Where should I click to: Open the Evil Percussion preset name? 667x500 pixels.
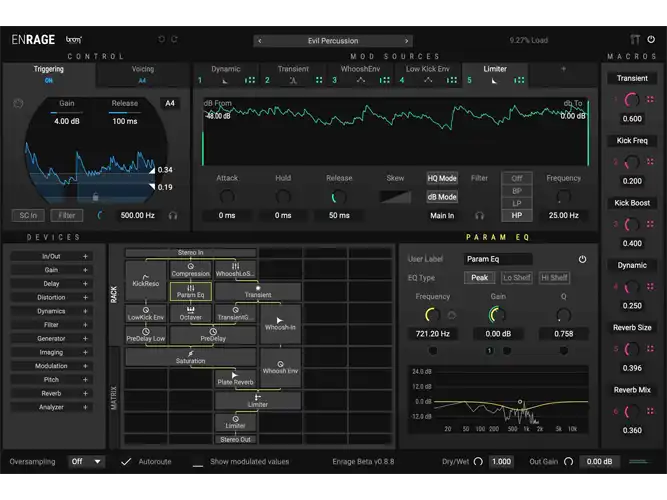click(x=333, y=41)
